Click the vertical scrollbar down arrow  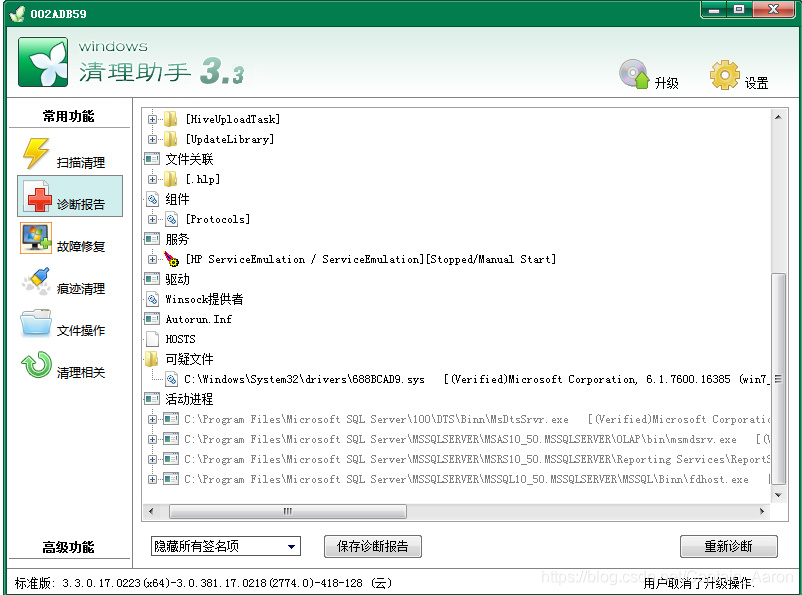778,495
